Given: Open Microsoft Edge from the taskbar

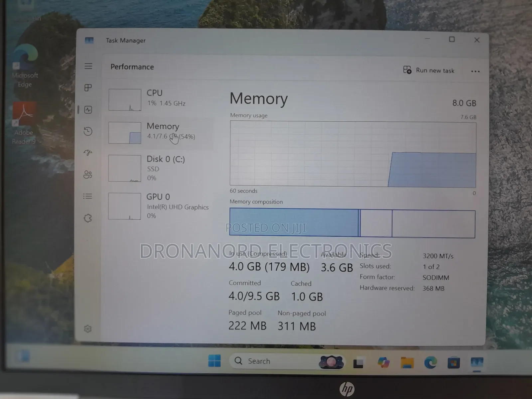Looking at the screenshot, I should pos(431,362).
